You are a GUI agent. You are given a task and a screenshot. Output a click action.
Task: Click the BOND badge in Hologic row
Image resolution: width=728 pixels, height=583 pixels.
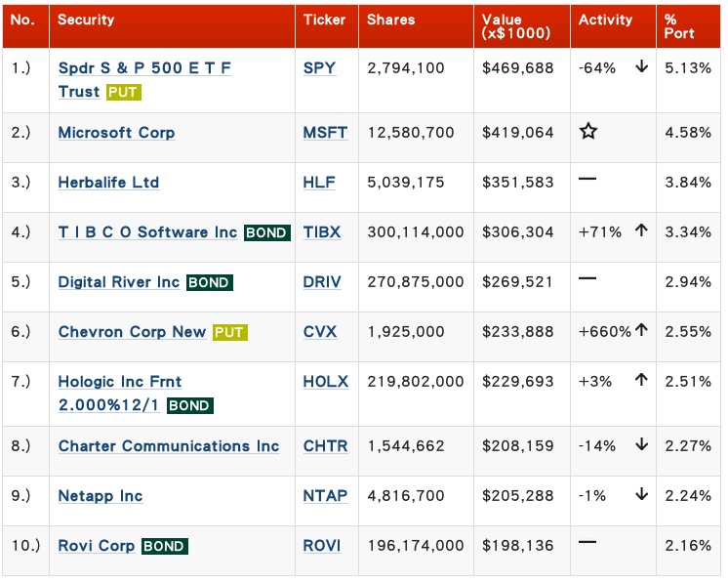tap(190, 405)
